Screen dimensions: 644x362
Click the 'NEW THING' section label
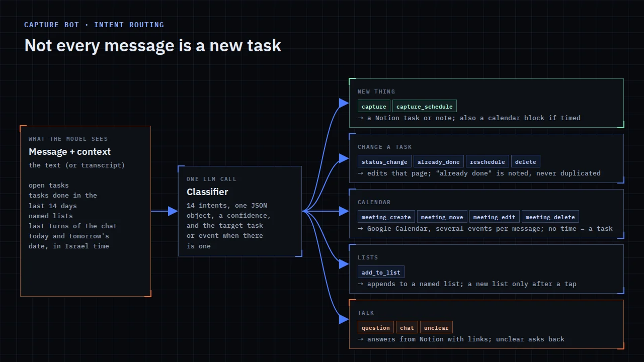coord(376,92)
